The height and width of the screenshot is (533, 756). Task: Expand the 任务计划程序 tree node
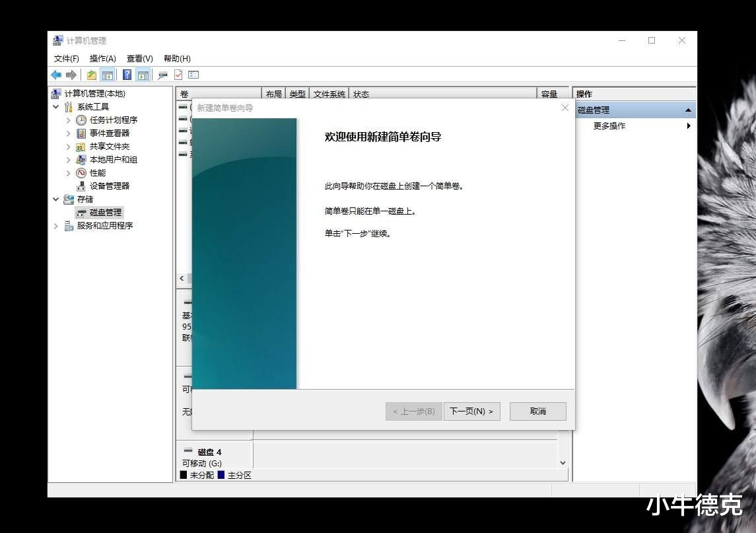(x=68, y=120)
